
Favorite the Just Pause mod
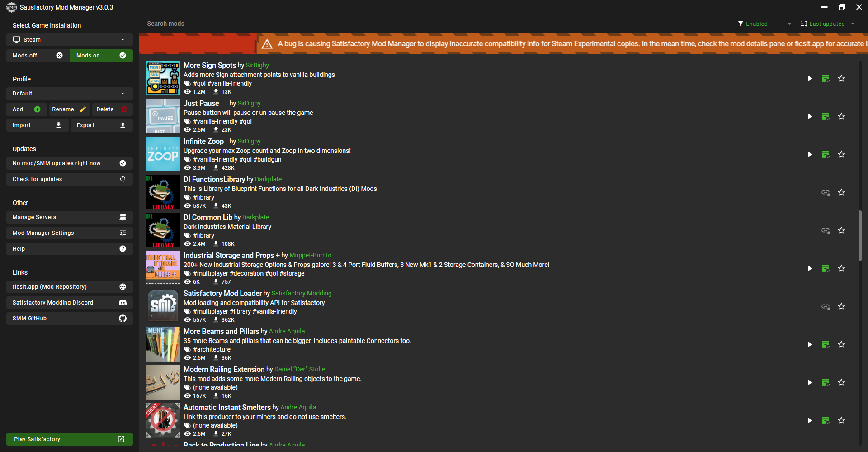click(x=841, y=116)
